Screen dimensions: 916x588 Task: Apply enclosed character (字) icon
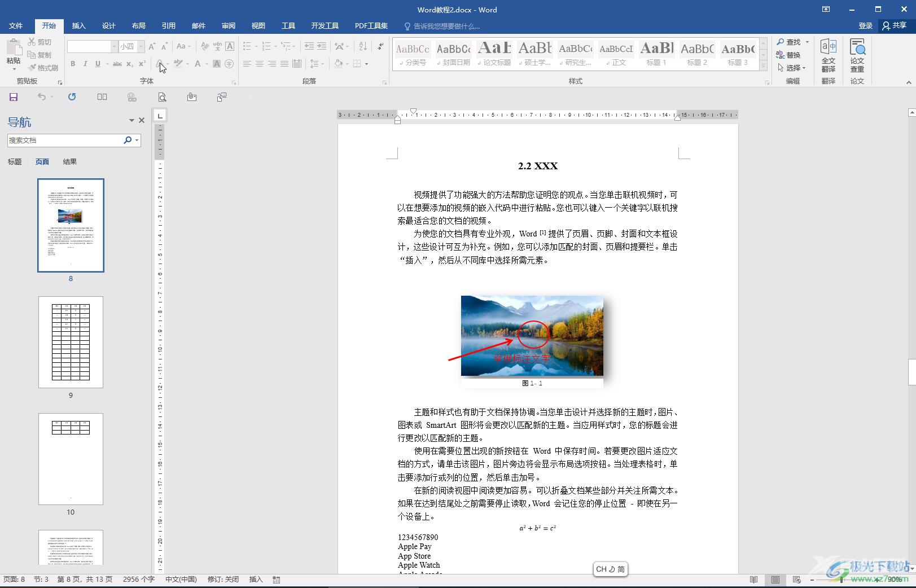click(229, 64)
